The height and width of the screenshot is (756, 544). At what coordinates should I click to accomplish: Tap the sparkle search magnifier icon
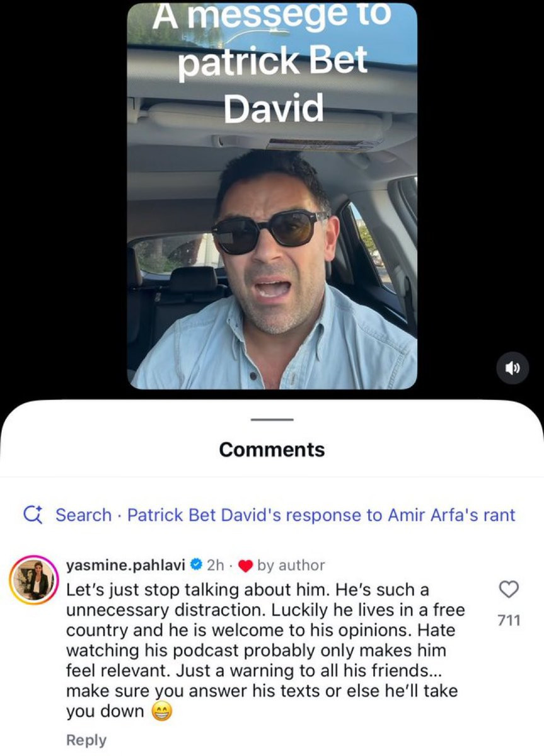click(32, 515)
